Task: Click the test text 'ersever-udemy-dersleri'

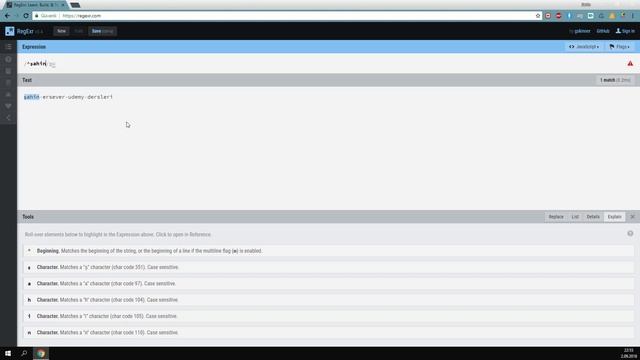Action: tap(78, 97)
